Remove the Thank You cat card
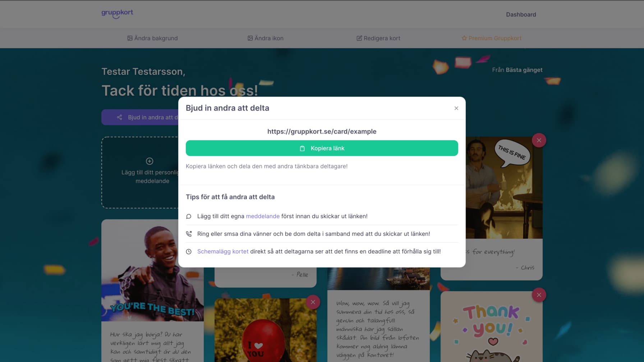The width and height of the screenshot is (644, 362). pyautogui.click(x=539, y=295)
